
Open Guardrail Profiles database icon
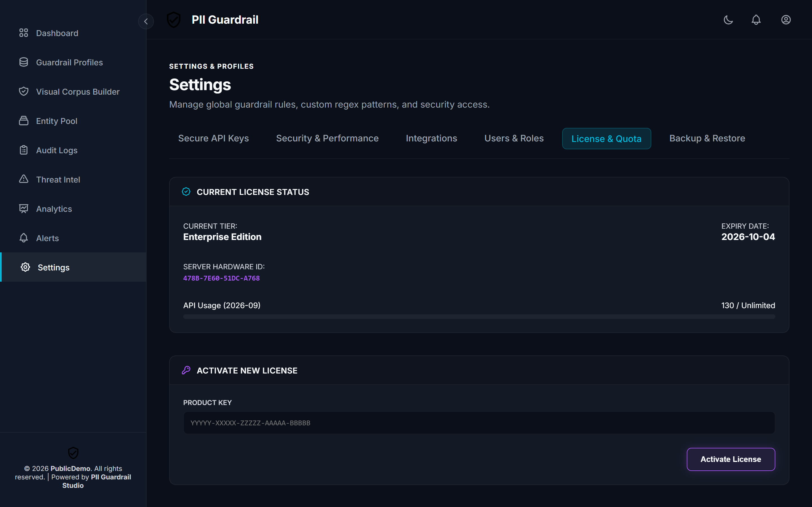pos(23,62)
